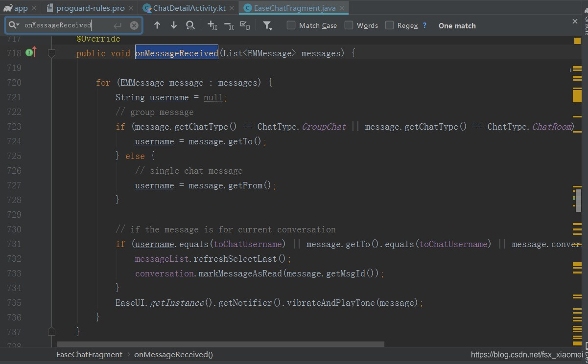Open the search filter funnel dropdown
The width and height of the screenshot is (588, 364).
click(x=267, y=25)
